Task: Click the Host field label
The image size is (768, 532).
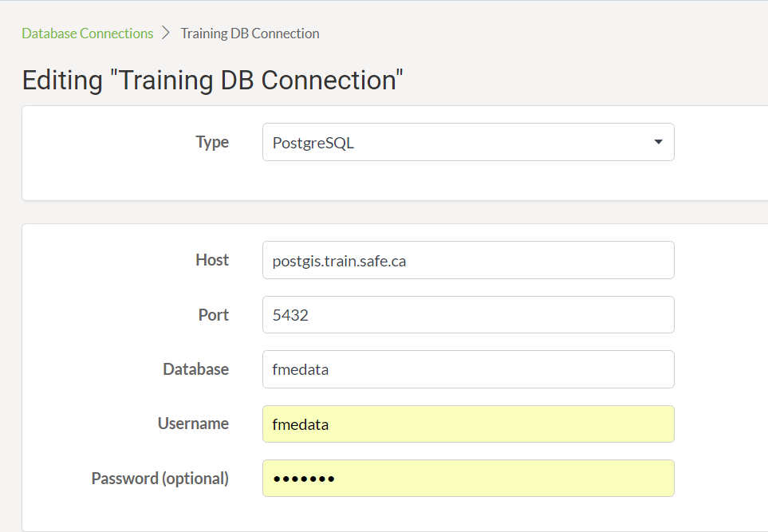Action: click(x=212, y=260)
